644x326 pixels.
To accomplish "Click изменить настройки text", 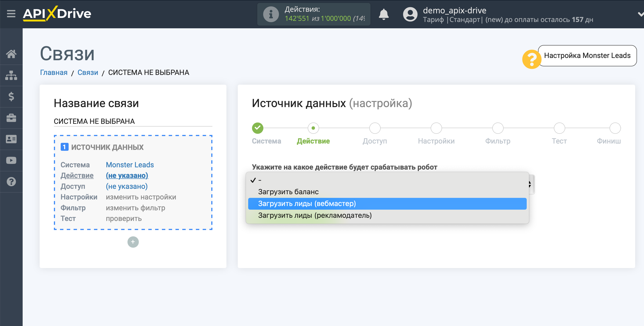I will [x=141, y=197].
